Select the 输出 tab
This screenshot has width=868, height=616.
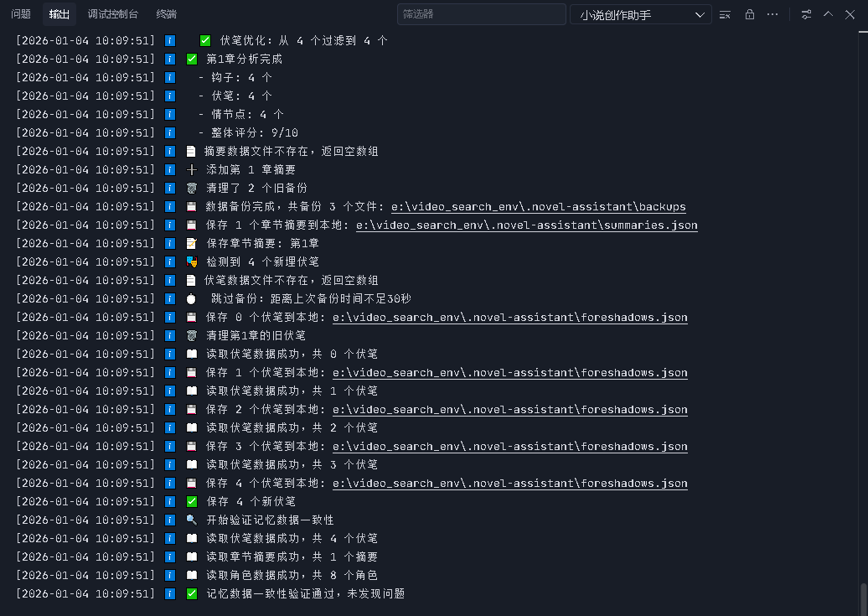coord(59,14)
